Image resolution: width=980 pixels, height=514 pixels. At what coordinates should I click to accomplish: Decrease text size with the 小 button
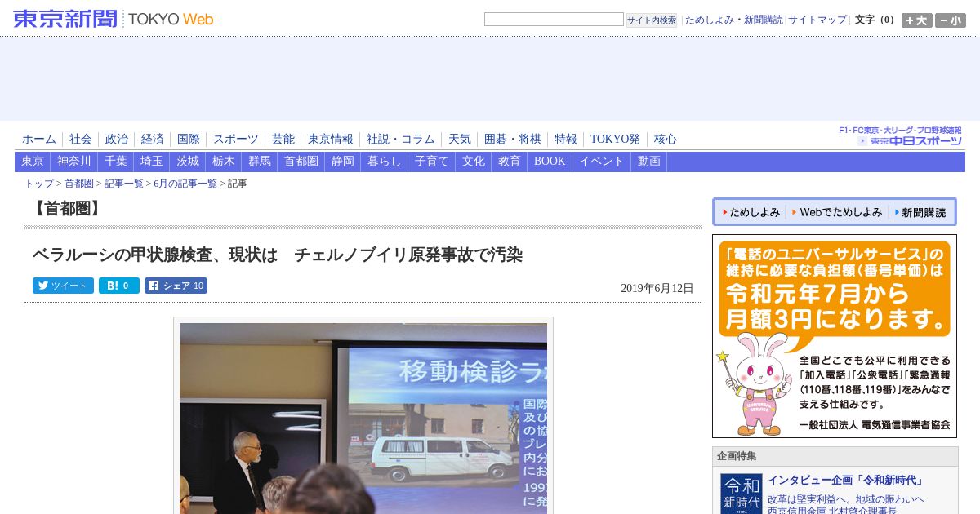point(951,20)
